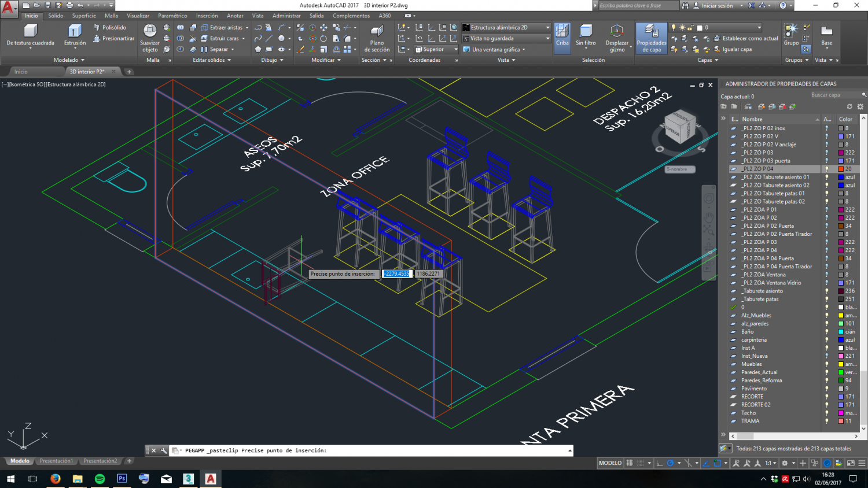Click the clean screen icon in status bar

point(851,463)
